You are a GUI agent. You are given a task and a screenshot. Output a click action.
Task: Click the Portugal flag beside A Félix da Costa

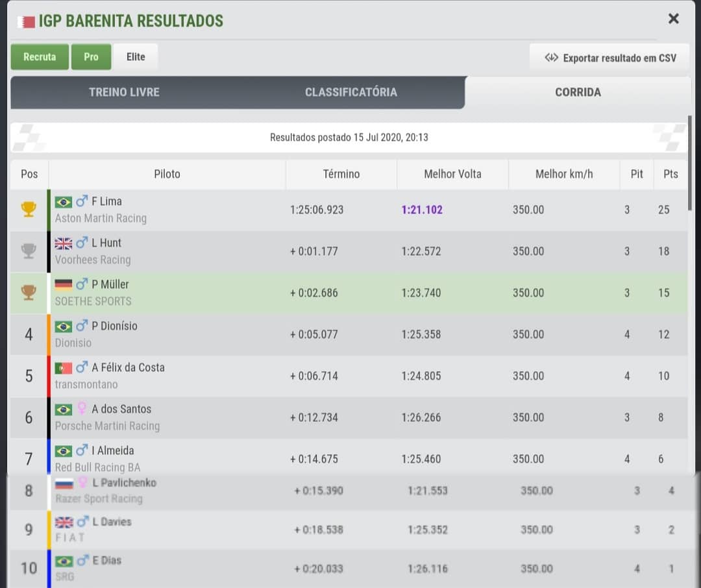tap(64, 368)
